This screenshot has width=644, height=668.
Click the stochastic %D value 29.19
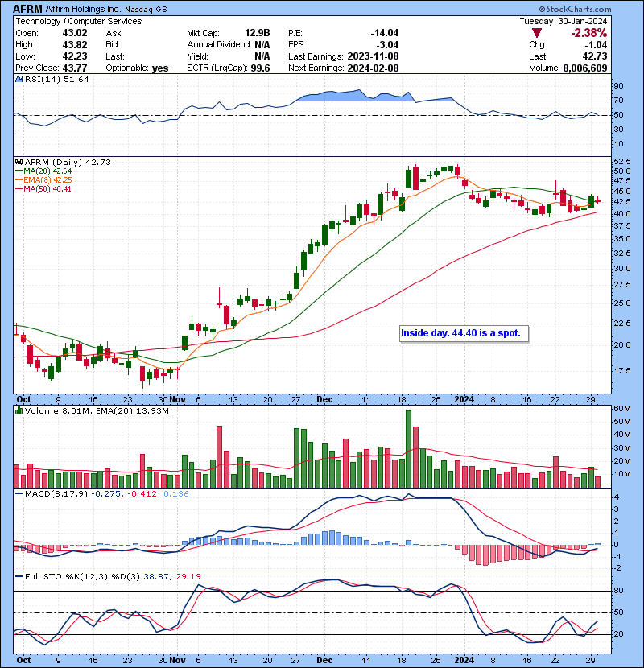(x=188, y=577)
